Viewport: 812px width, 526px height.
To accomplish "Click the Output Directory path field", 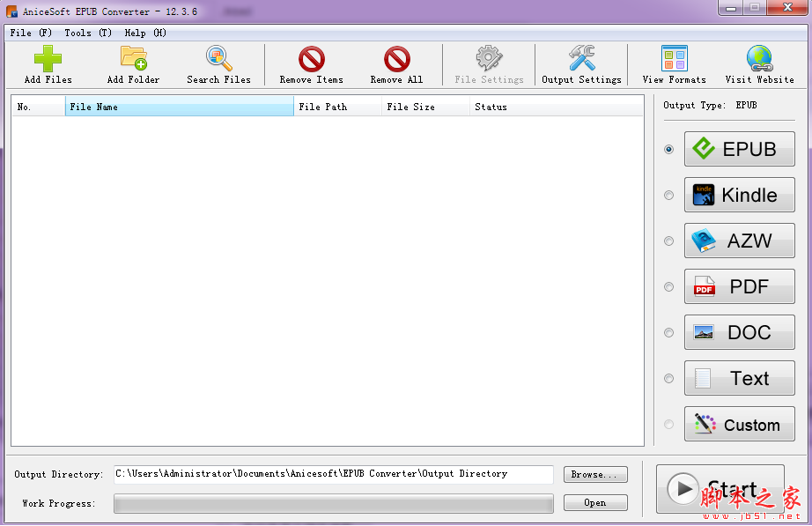I will pos(333,474).
